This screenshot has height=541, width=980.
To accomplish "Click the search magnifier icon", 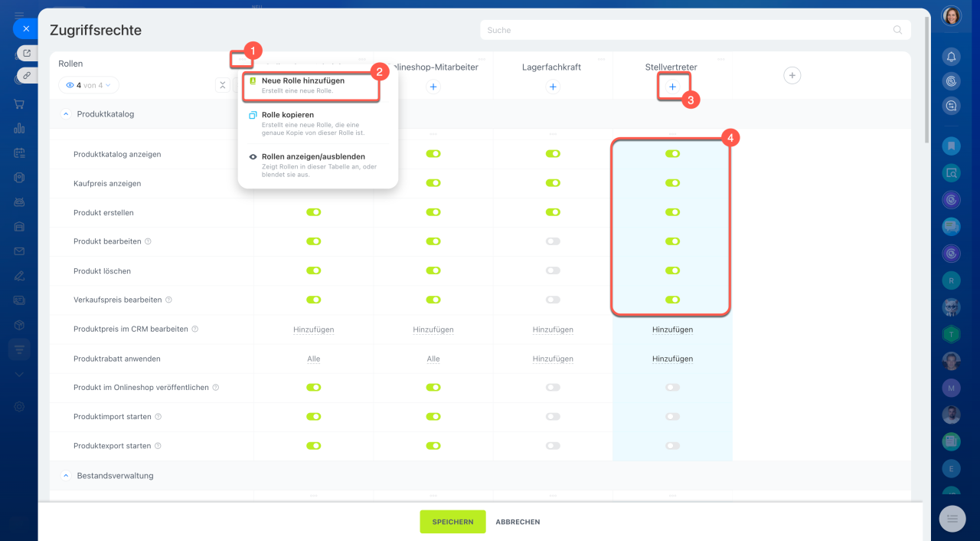I will click(x=897, y=30).
